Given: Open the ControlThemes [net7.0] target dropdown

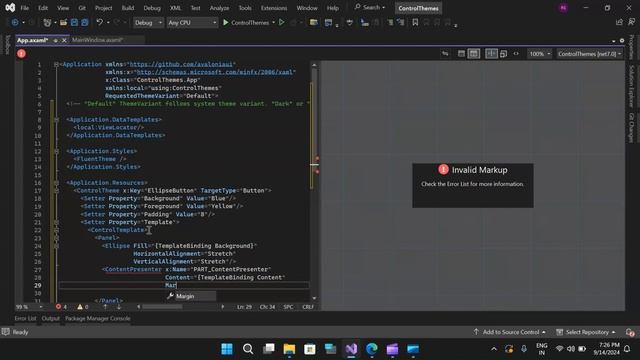Looking at the screenshot, I should (x=589, y=54).
